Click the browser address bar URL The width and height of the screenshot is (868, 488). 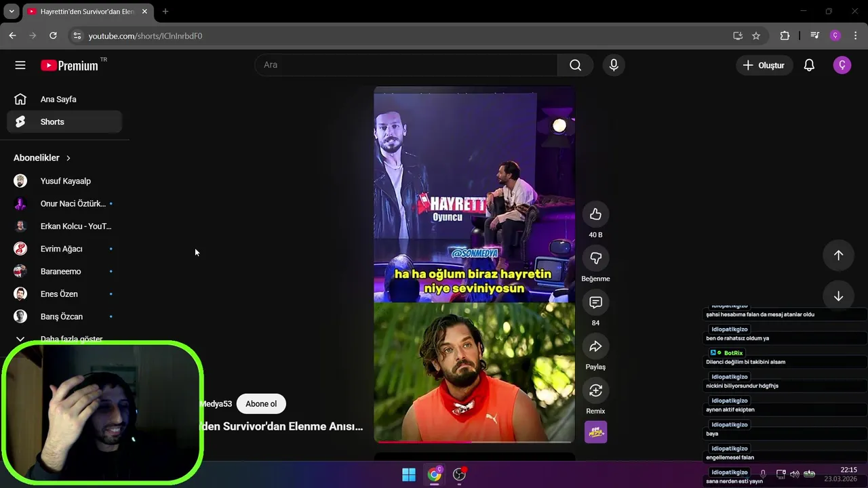coord(145,36)
